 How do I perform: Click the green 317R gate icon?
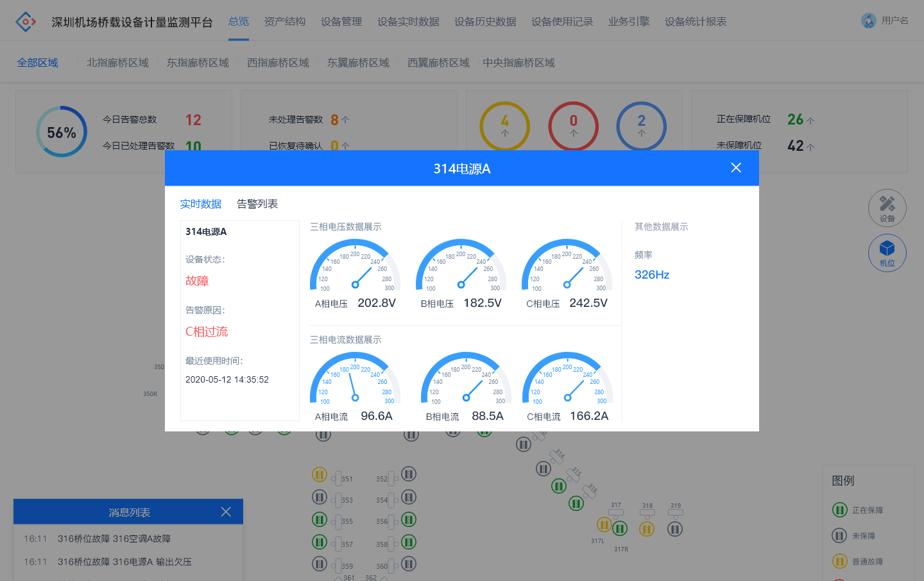620,529
